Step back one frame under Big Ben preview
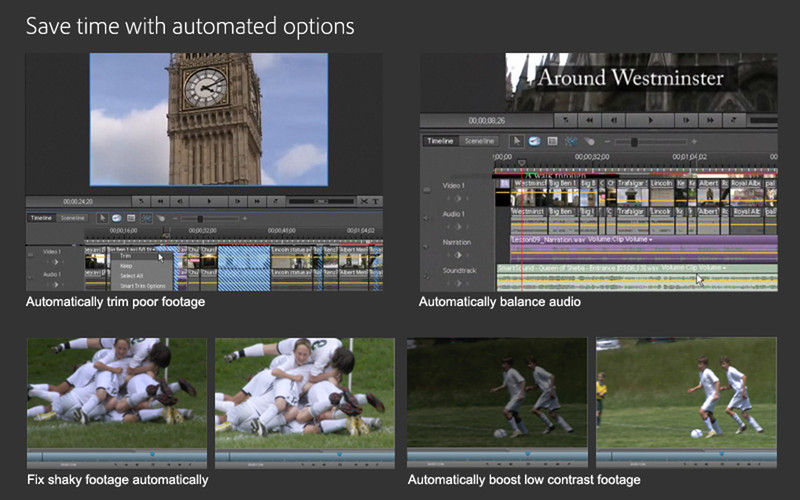This screenshot has height=500, width=800. click(180, 202)
